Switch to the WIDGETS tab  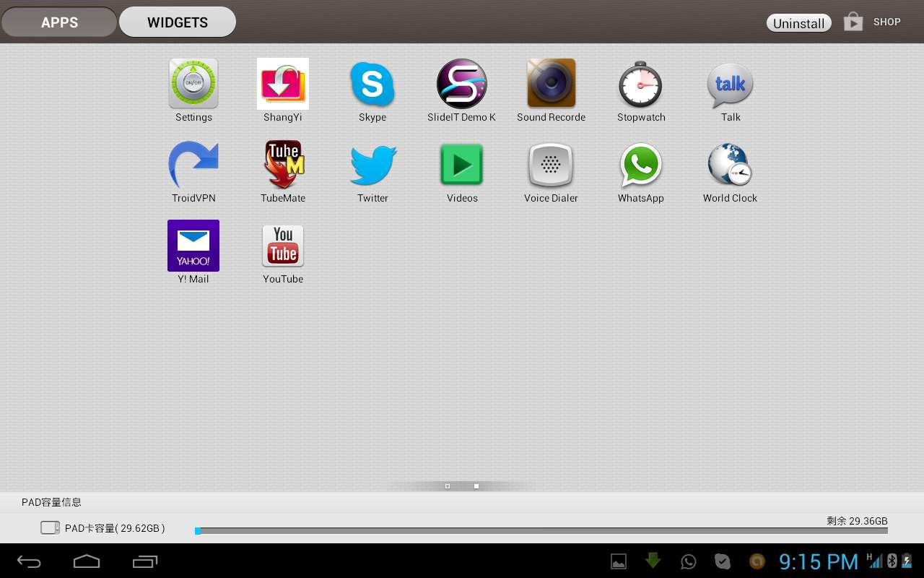pyautogui.click(x=178, y=22)
